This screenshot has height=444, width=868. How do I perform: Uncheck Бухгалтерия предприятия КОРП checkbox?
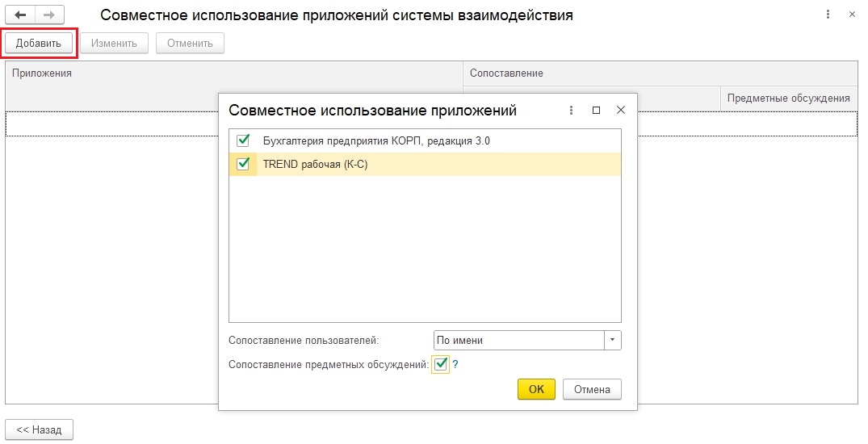pos(243,140)
